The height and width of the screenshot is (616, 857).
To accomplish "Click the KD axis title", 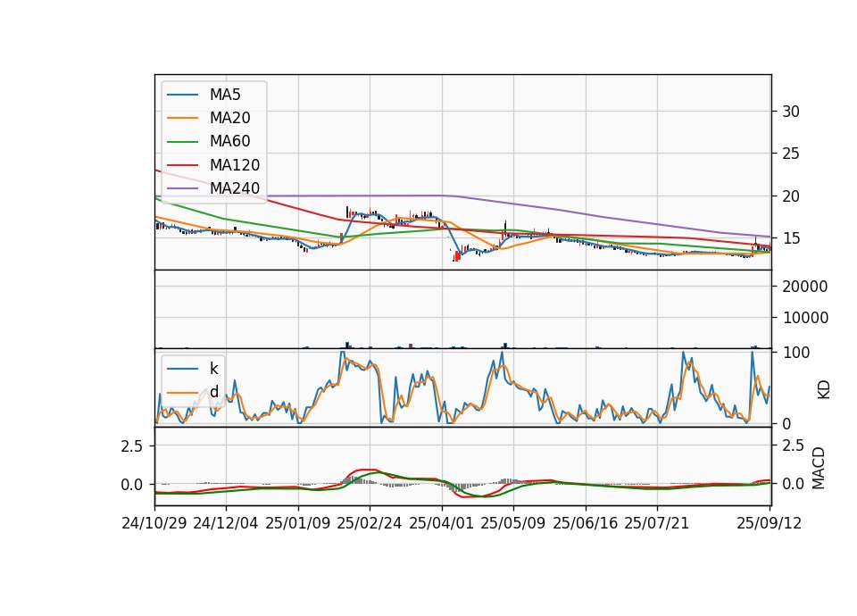I will (x=824, y=390).
